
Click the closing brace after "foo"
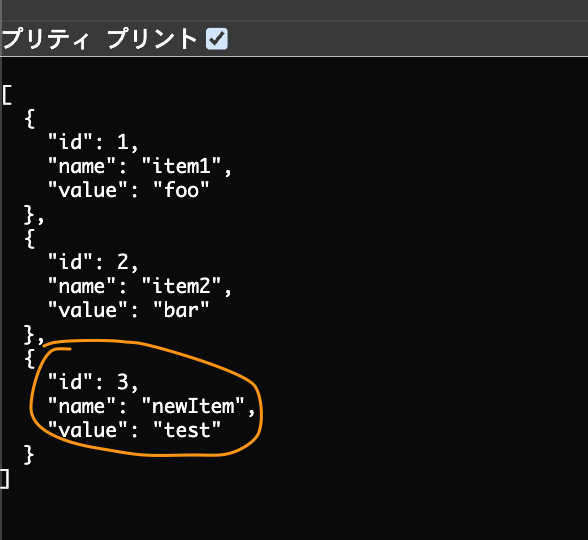pos(30,214)
